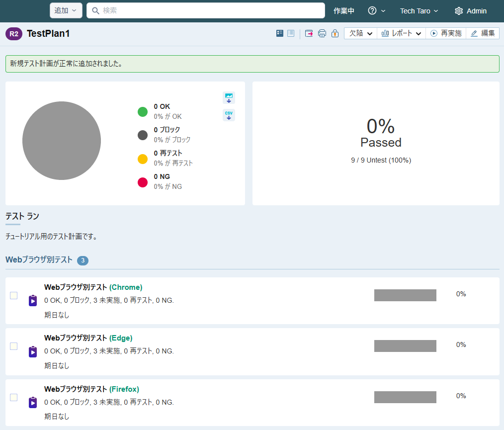Image resolution: width=504 pixels, height=430 pixels.
Task: Download the results as CSV
Action: [x=229, y=115]
